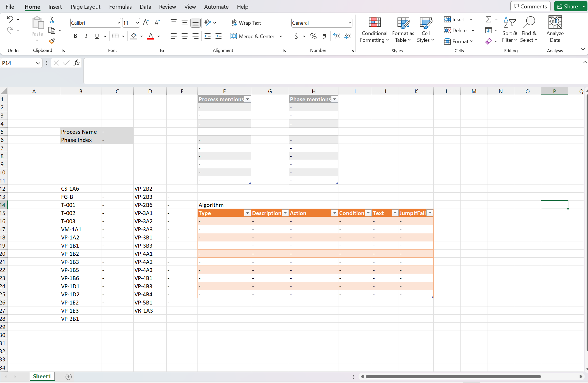Open Find & Select menu

[x=529, y=30]
